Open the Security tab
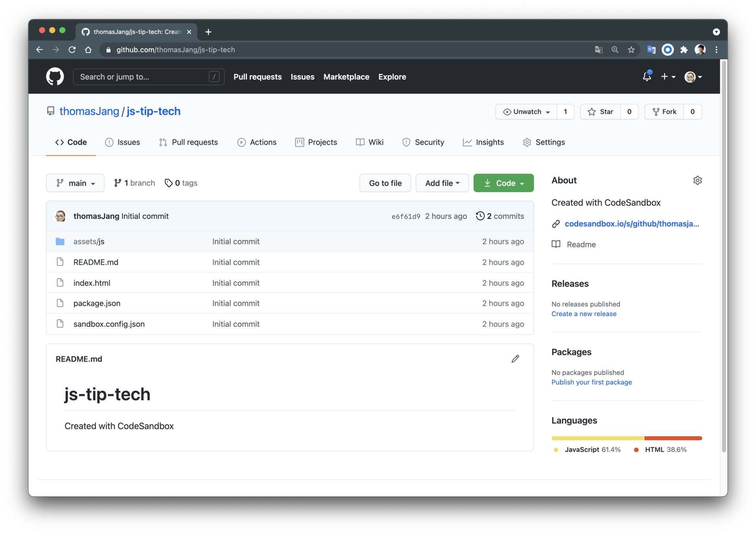756x534 pixels. pyautogui.click(x=423, y=142)
